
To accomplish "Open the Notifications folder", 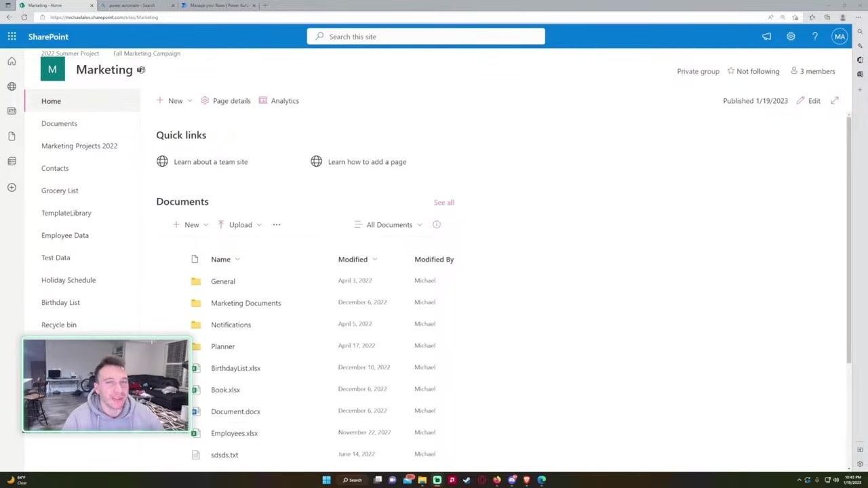I will tap(231, 325).
